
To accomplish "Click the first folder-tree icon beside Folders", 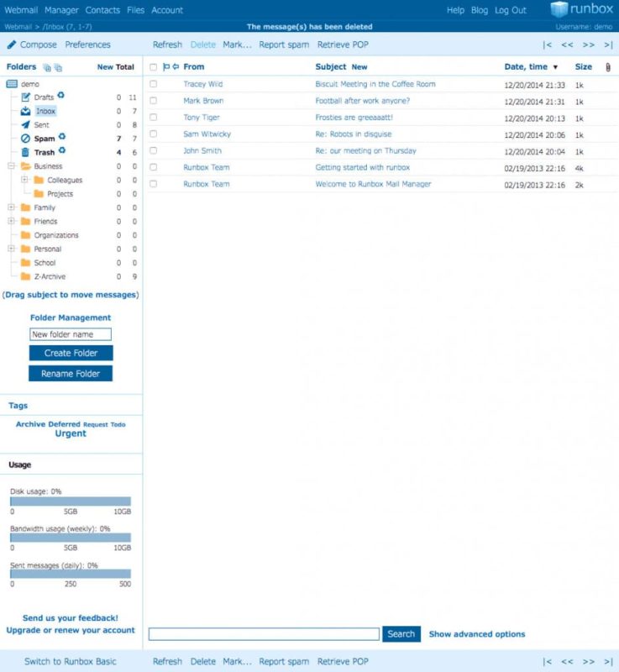I will tap(47, 68).
